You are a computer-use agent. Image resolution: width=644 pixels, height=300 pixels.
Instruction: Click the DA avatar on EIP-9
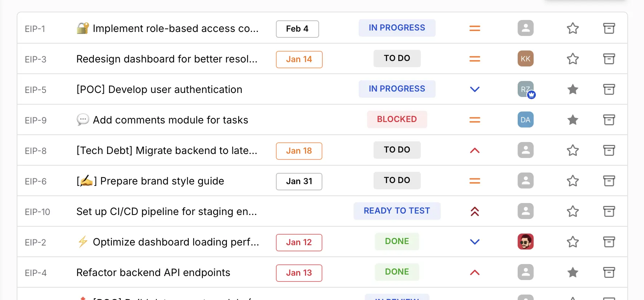point(525,119)
